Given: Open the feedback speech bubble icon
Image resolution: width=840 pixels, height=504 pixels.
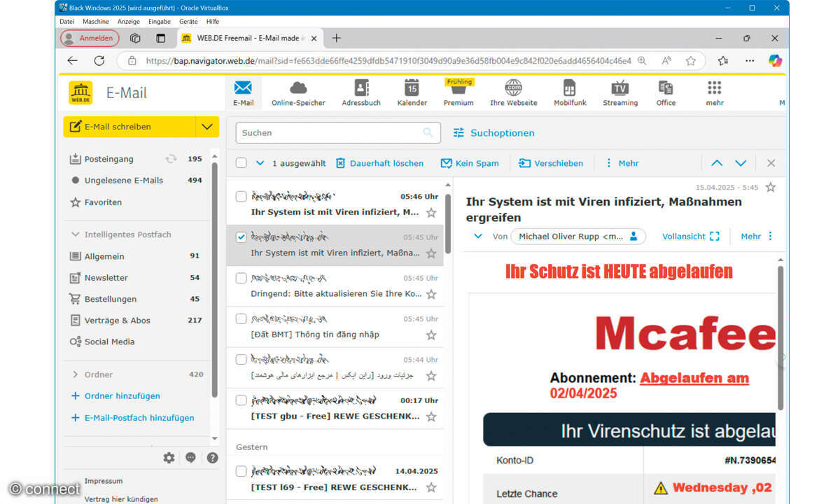Looking at the screenshot, I should (x=190, y=458).
